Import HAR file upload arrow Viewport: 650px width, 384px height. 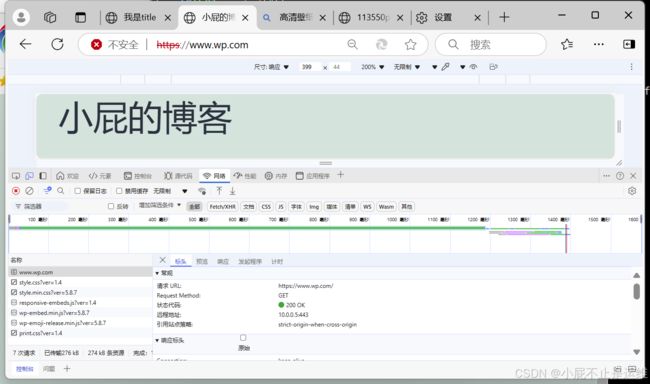point(219,191)
